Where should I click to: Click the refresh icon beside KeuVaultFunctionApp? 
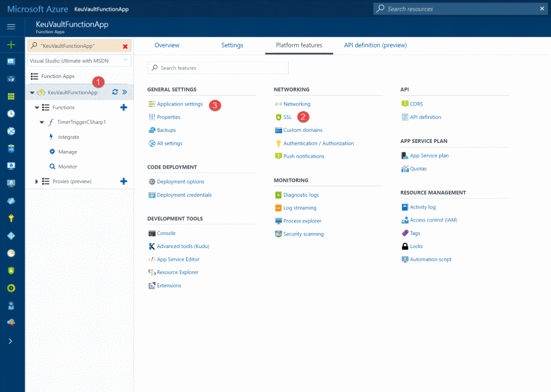[115, 92]
